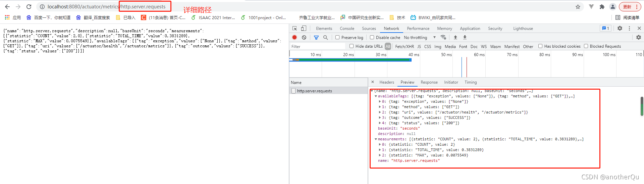Screen dimensions: 644x184
Task: Switch to the Console panel
Action: pos(347,29)
